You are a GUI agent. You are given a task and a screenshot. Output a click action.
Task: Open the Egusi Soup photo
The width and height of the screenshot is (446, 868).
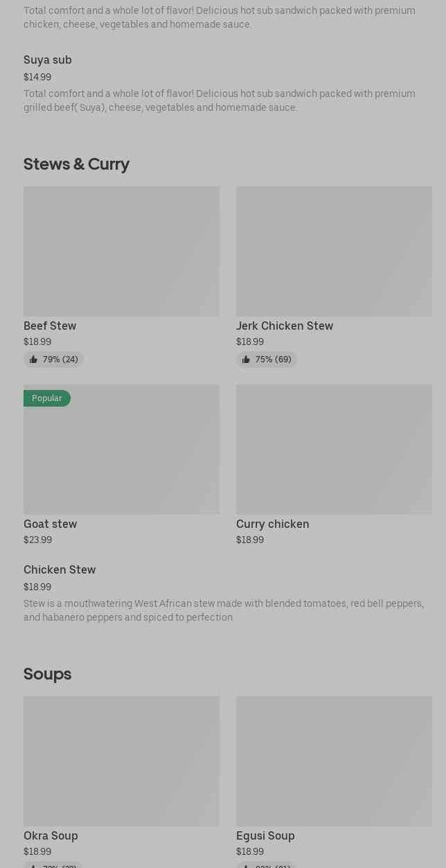click(x=334, y=761)
